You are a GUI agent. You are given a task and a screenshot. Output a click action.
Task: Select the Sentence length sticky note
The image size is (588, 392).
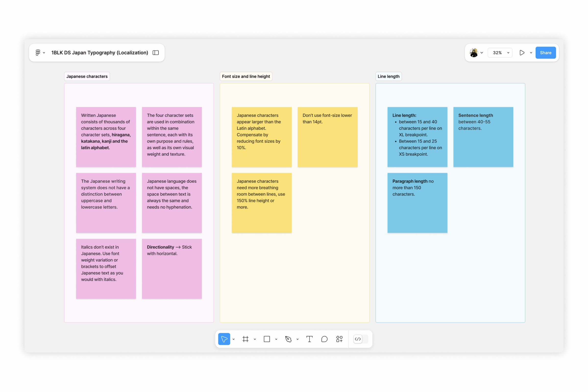(483, 137)
